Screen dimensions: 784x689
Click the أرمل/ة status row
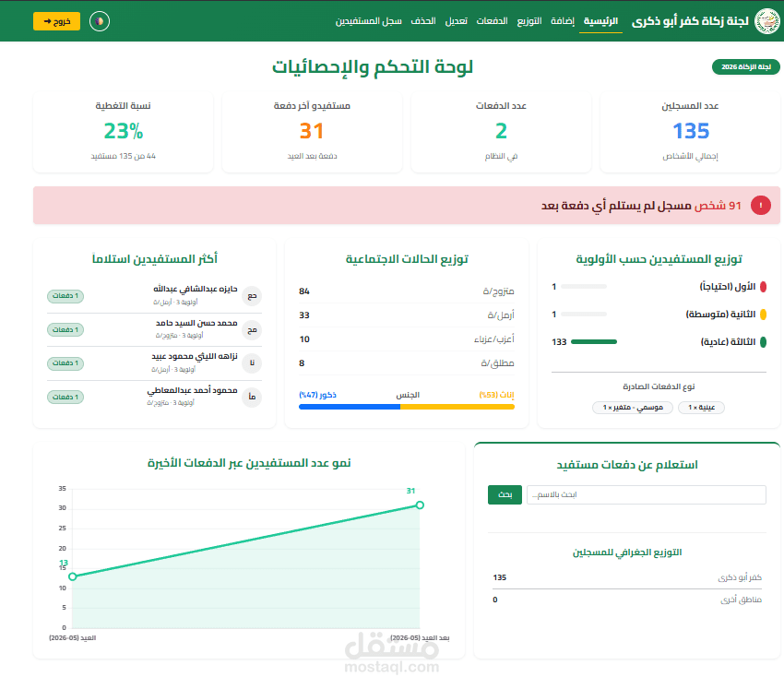coord(407,315)
